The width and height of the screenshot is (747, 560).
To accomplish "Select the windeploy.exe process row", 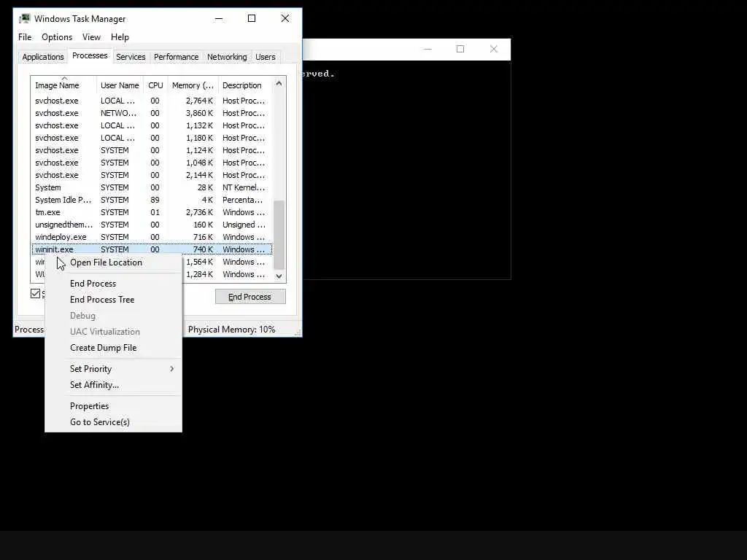I will [152, 237].
